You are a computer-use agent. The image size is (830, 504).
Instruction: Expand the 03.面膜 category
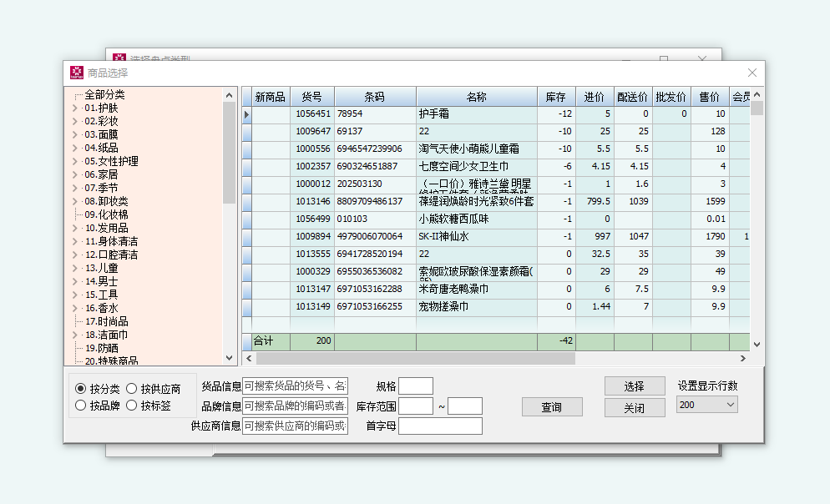click(74, 134)
